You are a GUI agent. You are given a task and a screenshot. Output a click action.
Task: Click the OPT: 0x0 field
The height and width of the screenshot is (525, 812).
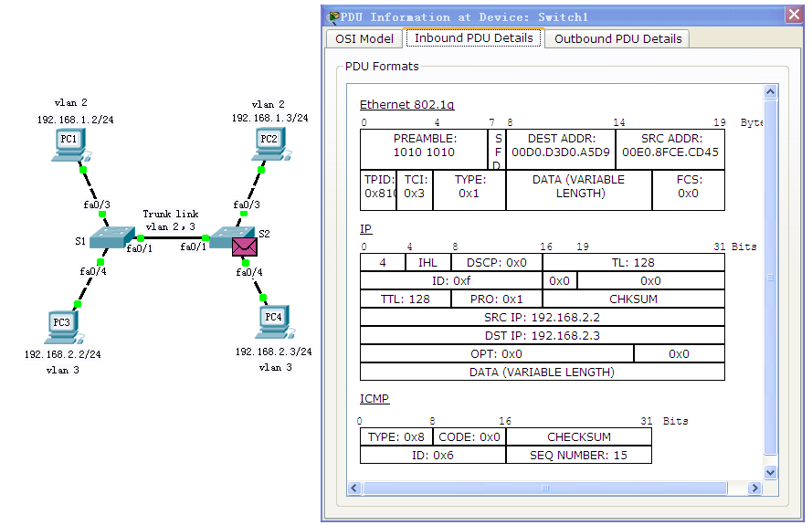[497, 354]
